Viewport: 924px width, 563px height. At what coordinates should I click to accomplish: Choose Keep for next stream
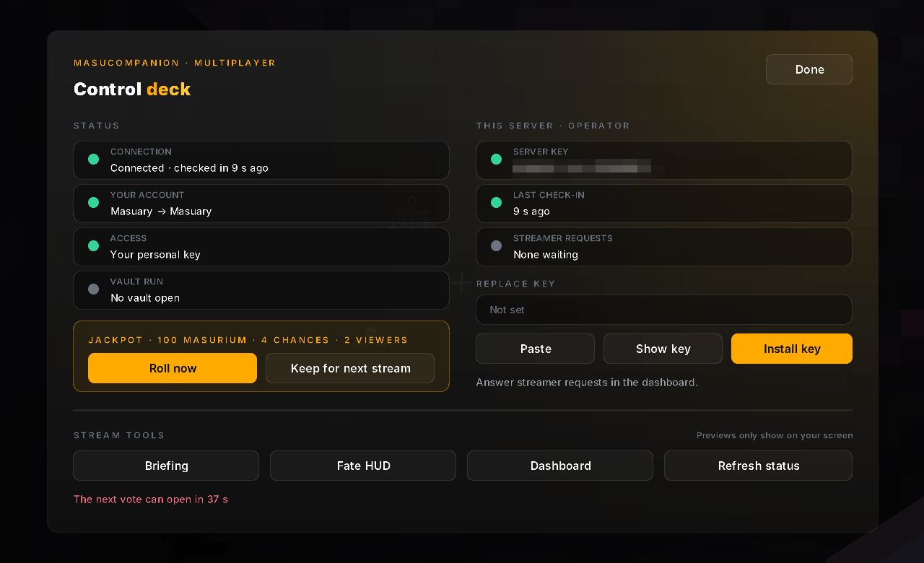[x=350, y=368]
